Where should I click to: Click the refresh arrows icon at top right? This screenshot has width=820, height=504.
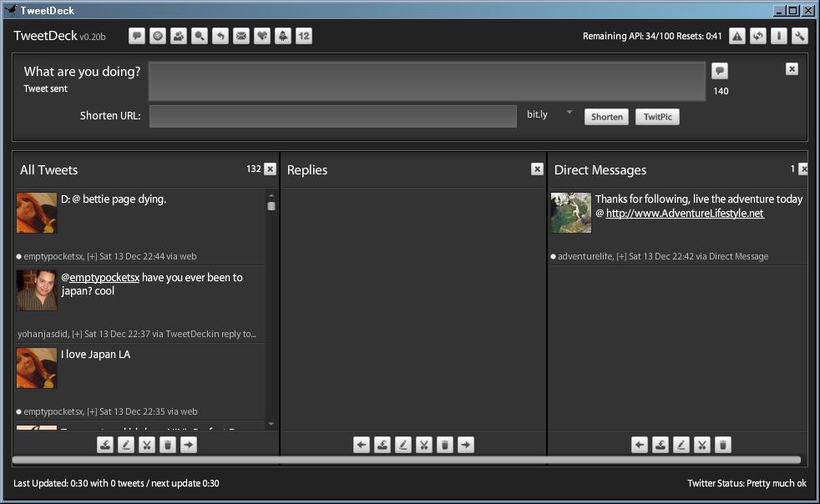(x=757, y=36)
